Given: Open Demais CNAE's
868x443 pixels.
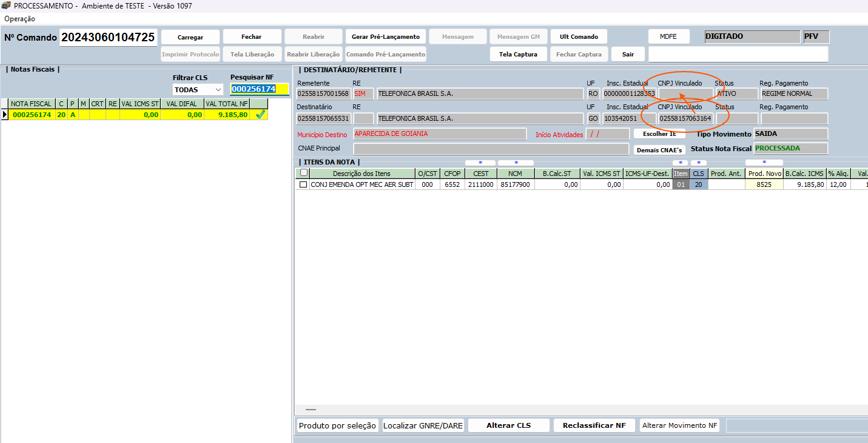Looking at the screenshot, I should (x=659, y=150).
